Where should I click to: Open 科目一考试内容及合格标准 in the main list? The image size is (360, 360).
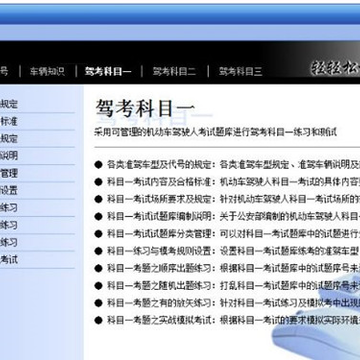pos(159,182)
